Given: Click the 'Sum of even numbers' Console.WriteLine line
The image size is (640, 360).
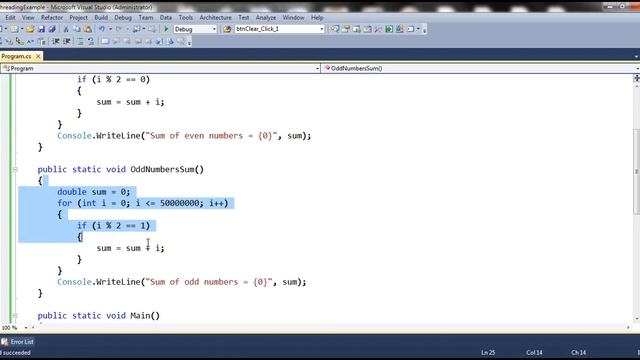Looking at the screenshot, I should click(184, 136).
